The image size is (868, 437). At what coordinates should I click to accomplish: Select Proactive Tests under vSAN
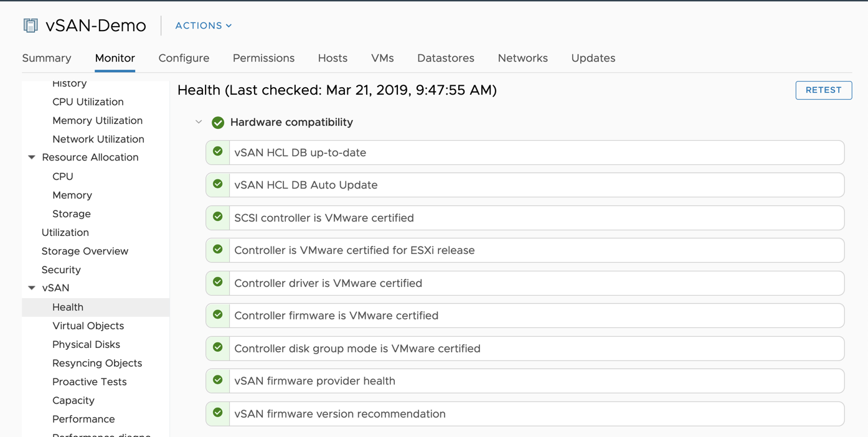click(89, 382)
